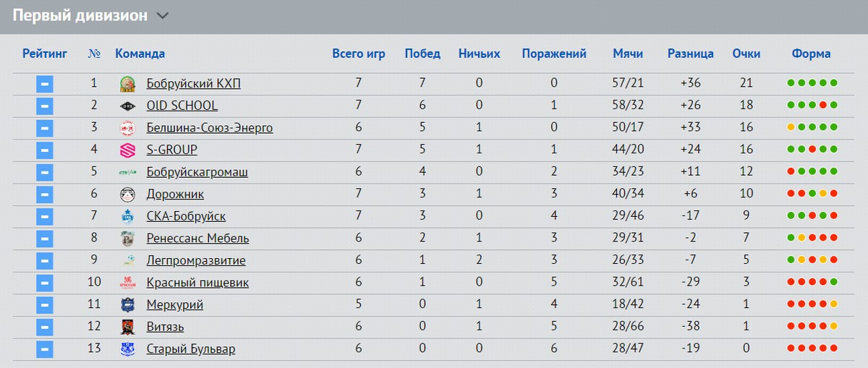Click the Меркурий team shield icon
The image size is (868, 368).
click(127, 305)
